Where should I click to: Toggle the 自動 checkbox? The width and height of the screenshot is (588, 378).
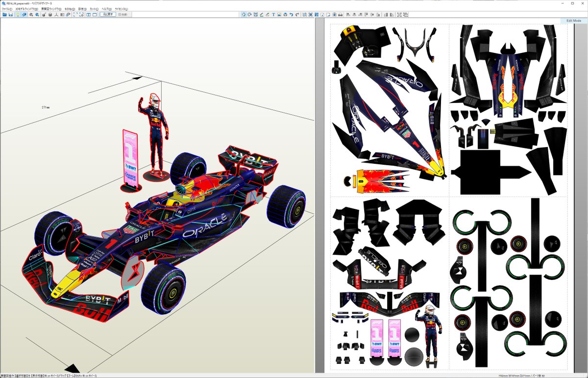click(x=123, y=15)
